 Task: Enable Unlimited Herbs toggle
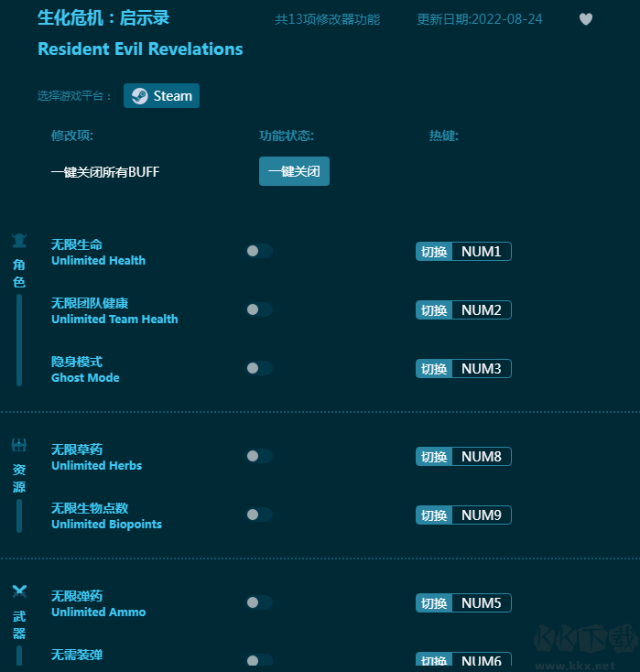click(x=259, y=456)
